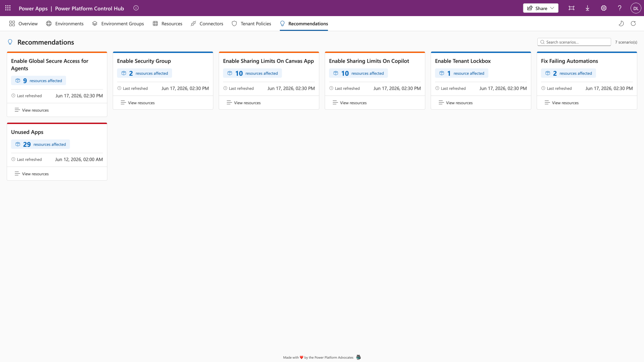The image size is (644, 362).
Task: View resources for Fix Failing Automations
Action: pyautogui.click(x=562, y=103)
